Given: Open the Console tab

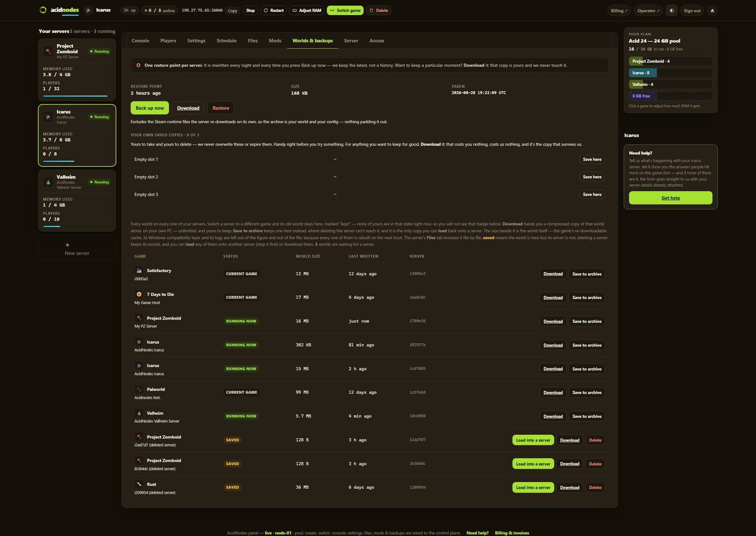Looking at the screenshot, I should pyautogui.click(x=140, y=41).
